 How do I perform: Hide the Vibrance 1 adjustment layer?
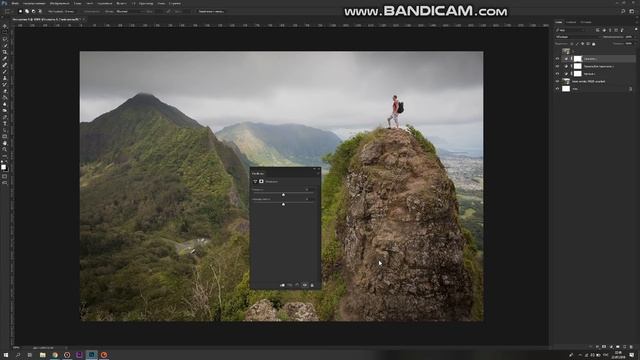(557, 58)
